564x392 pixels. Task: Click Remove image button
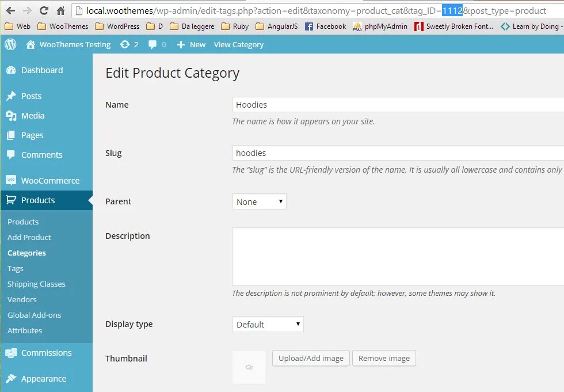pos(384,358)
